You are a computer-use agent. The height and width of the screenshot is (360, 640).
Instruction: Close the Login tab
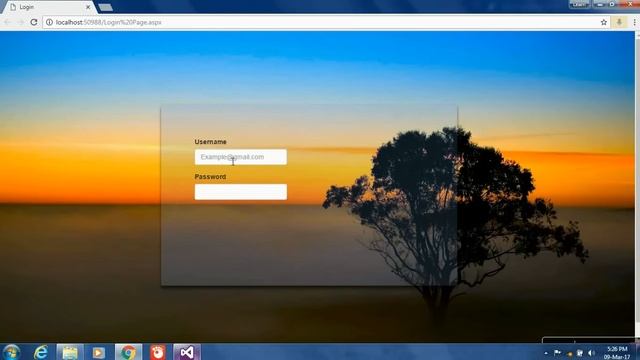coord(88,7)
